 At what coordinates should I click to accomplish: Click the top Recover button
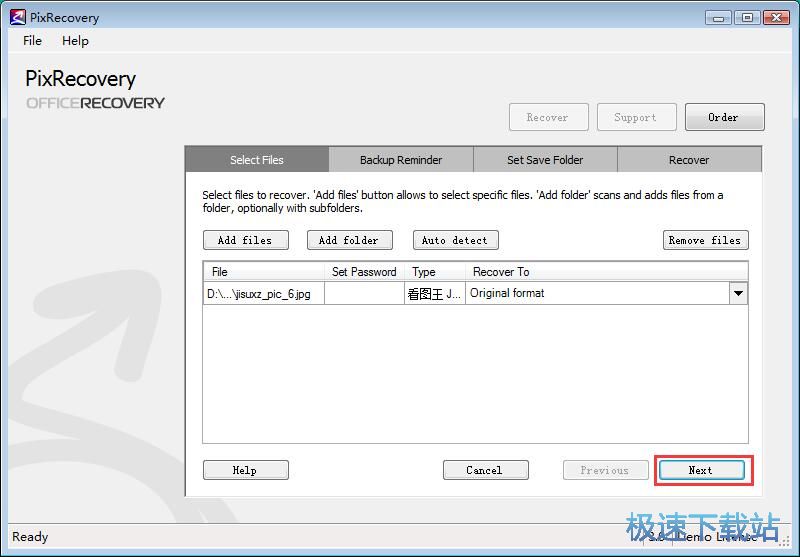(548, 117)
